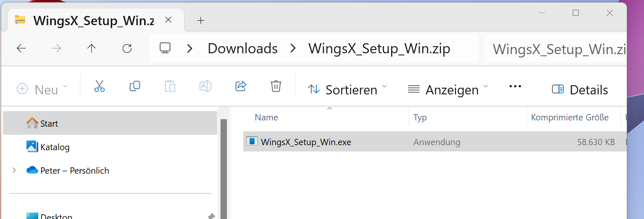Click chevron after Downloads in breadcrumb
This screenshot has width=644, height=219.
tap(293, 49)
